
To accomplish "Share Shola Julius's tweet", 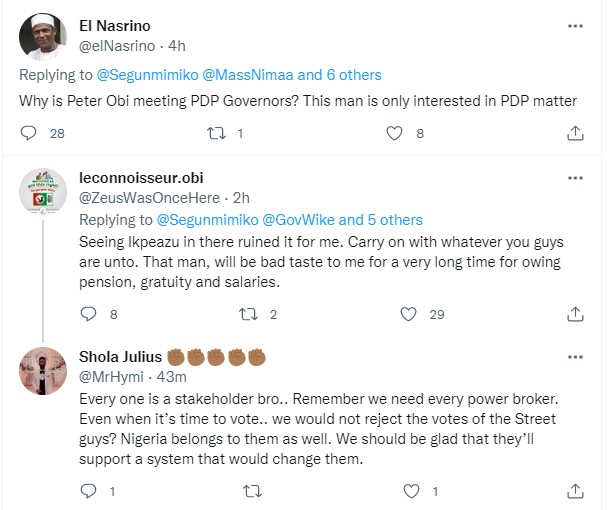I will (577, 490).
